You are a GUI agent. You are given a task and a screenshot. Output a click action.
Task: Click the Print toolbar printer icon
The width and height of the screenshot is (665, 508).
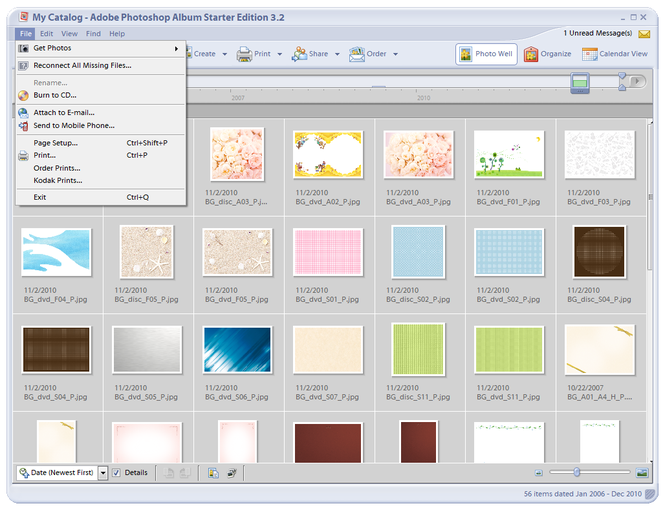pos(244,54)
